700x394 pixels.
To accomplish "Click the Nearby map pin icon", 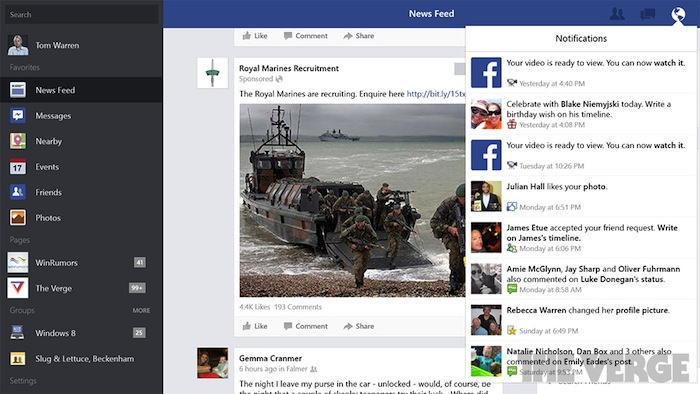I will point(18,141).
